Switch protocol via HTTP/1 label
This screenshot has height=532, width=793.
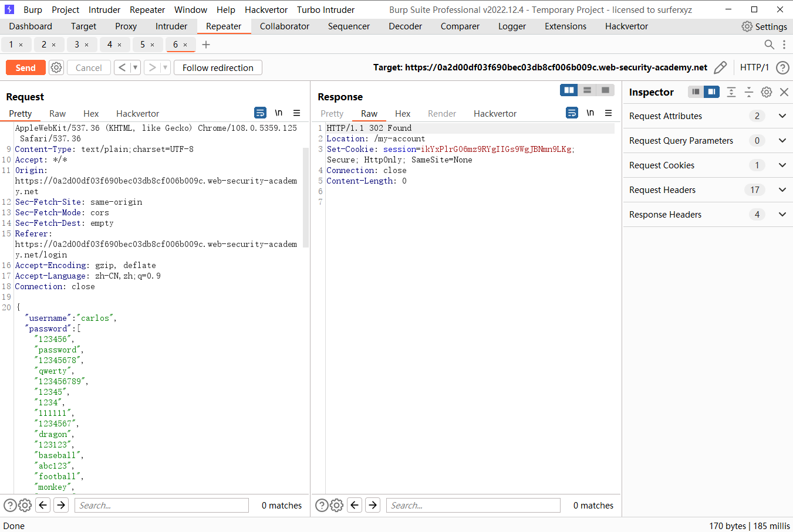754,67
